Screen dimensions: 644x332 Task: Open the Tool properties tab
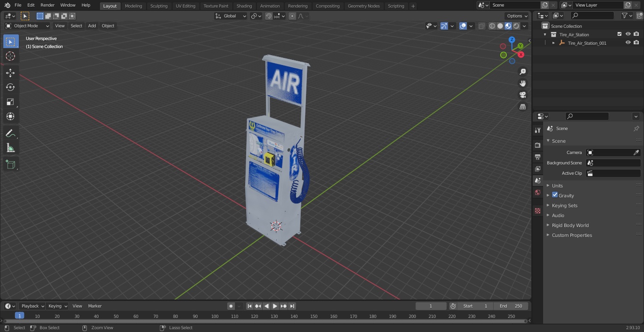(537, 130)
